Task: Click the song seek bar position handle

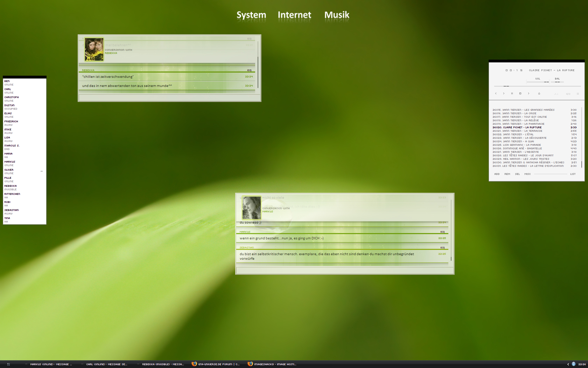Action: (506, 86)
